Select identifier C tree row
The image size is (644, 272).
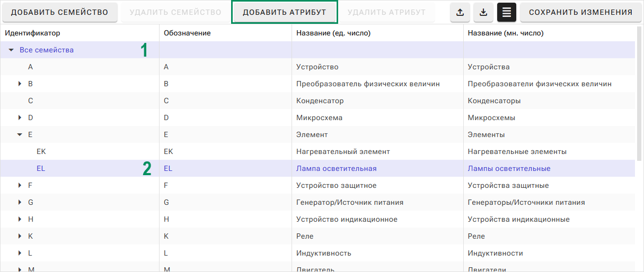(30, 101)
